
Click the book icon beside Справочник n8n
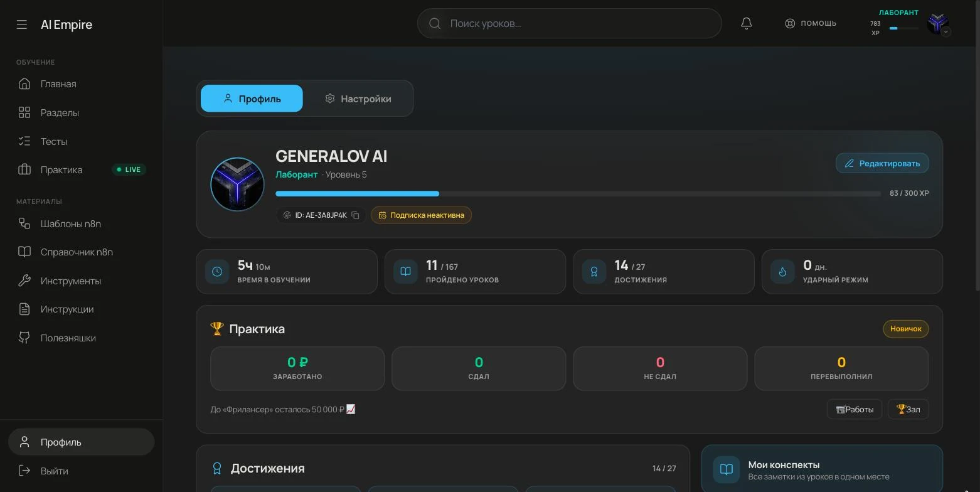24,252
